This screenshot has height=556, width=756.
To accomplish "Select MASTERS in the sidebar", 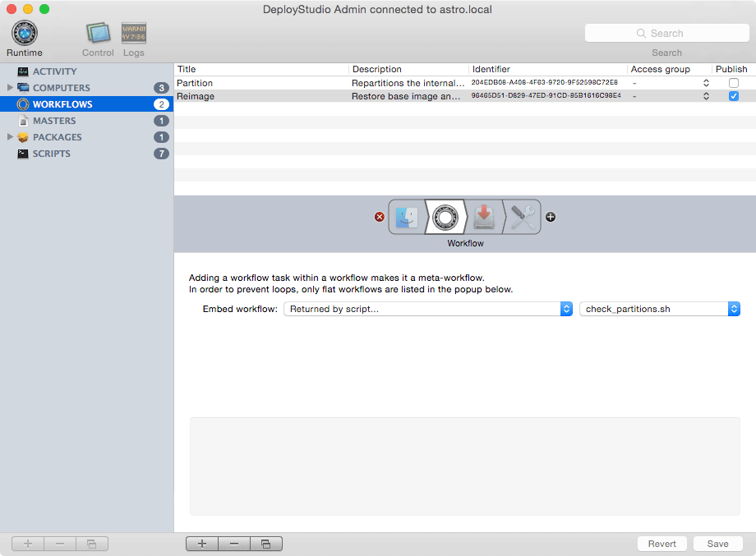I will [54, 121].
